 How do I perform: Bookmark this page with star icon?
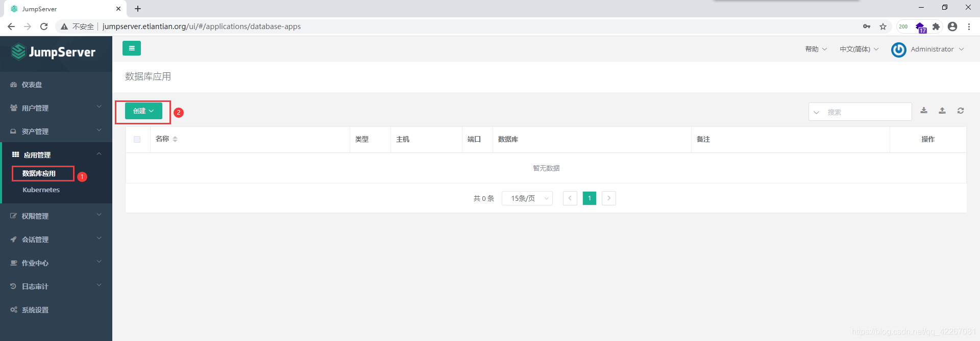click(883, 27)
